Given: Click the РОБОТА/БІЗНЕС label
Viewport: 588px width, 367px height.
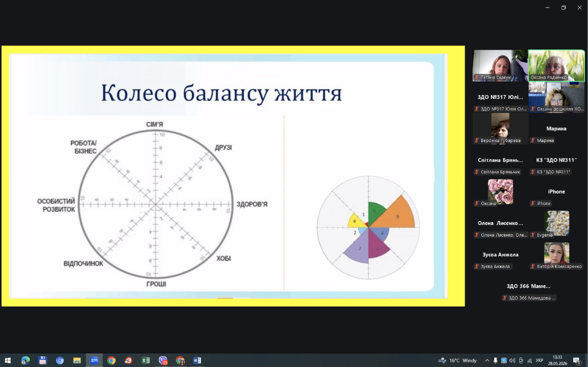Looking at the screenshot, I should coord(83,147).
